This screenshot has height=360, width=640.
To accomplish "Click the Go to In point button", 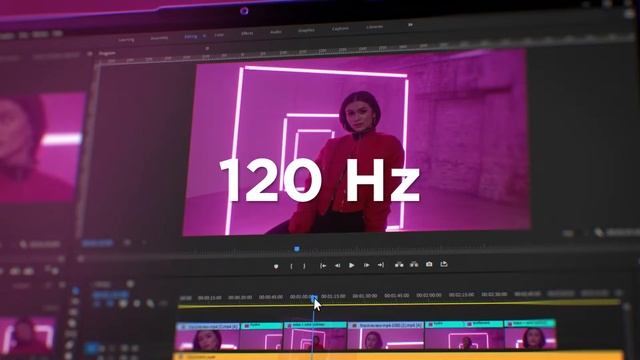I will (323, 266).
